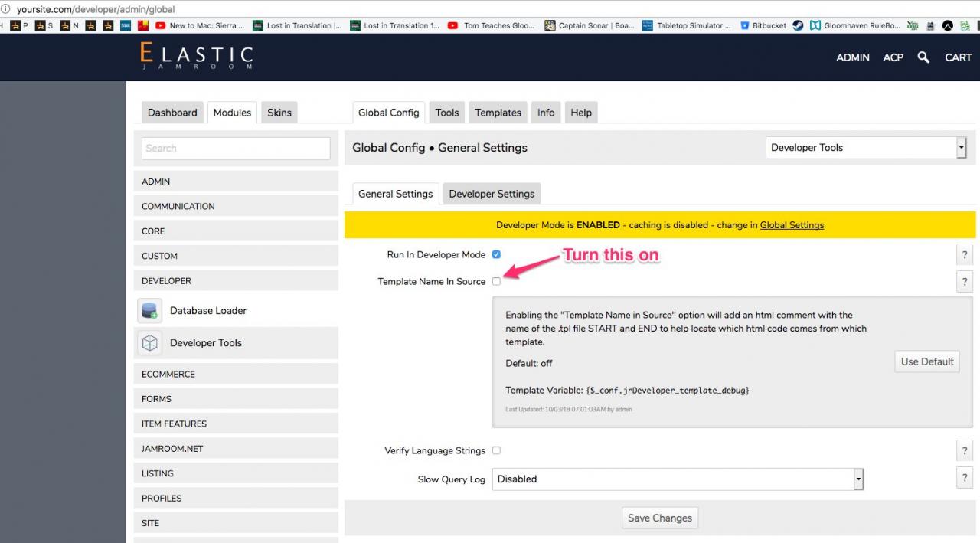Enable the Verify Language Strings checkbox

tap(496, 450)
